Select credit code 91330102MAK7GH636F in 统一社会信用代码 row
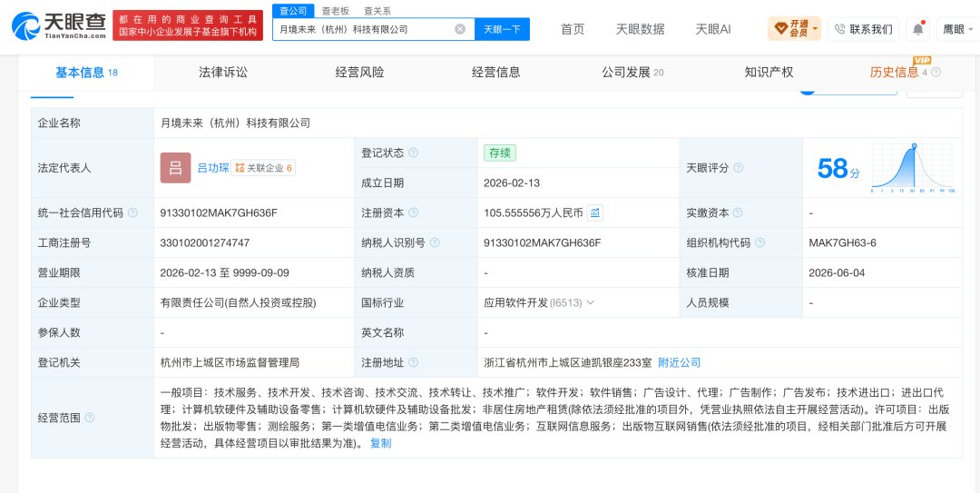 219,212
